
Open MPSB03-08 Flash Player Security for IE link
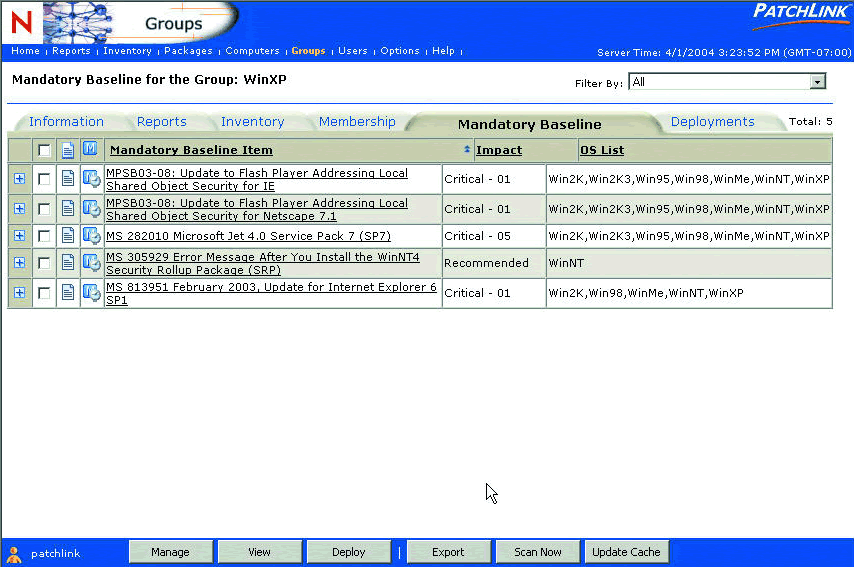257,179
